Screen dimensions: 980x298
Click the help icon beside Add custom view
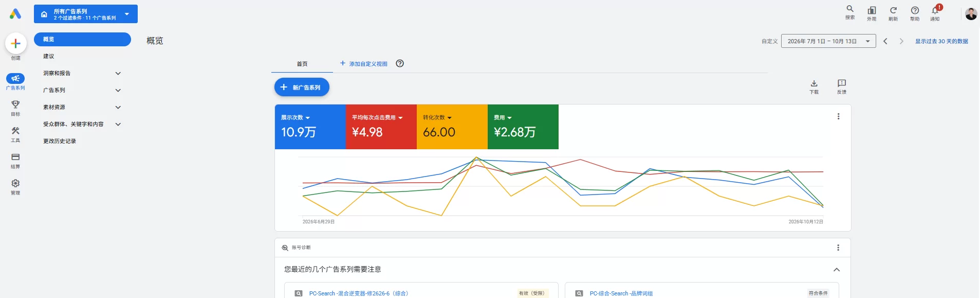point(400,63)
